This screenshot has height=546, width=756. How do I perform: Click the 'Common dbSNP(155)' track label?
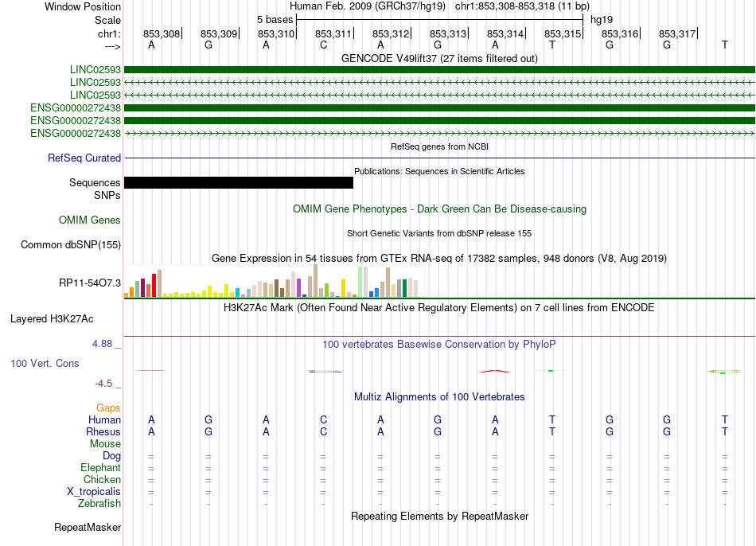(71, 244)
